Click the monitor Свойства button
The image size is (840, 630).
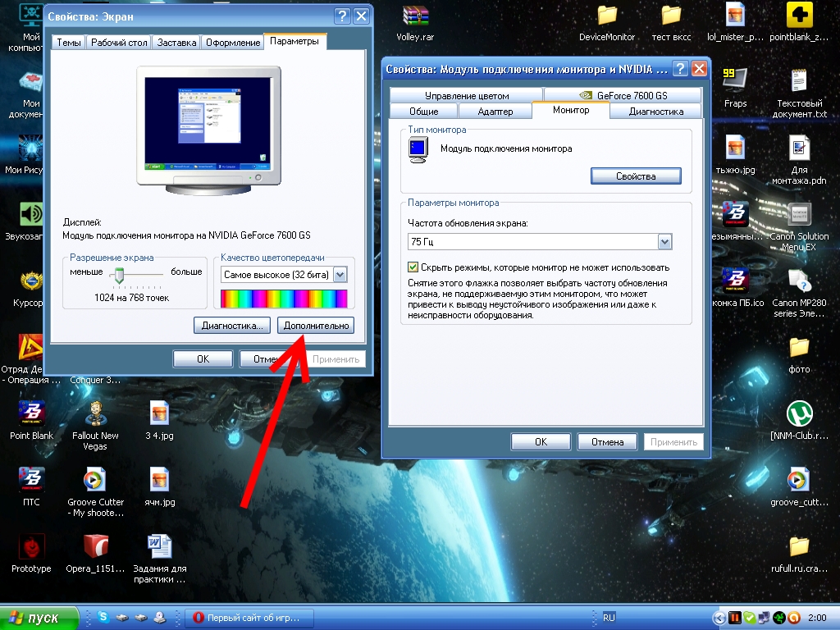click(x=635, y=176)
